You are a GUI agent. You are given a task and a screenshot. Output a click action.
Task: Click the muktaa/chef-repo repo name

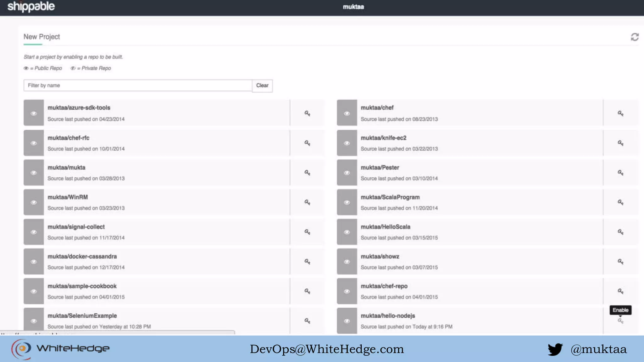[384, 286]
